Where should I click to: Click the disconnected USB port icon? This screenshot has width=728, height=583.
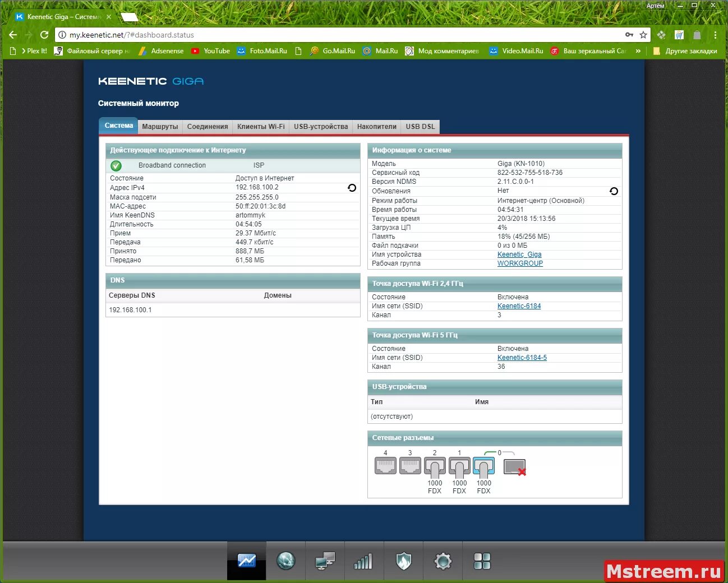point(514,467)
